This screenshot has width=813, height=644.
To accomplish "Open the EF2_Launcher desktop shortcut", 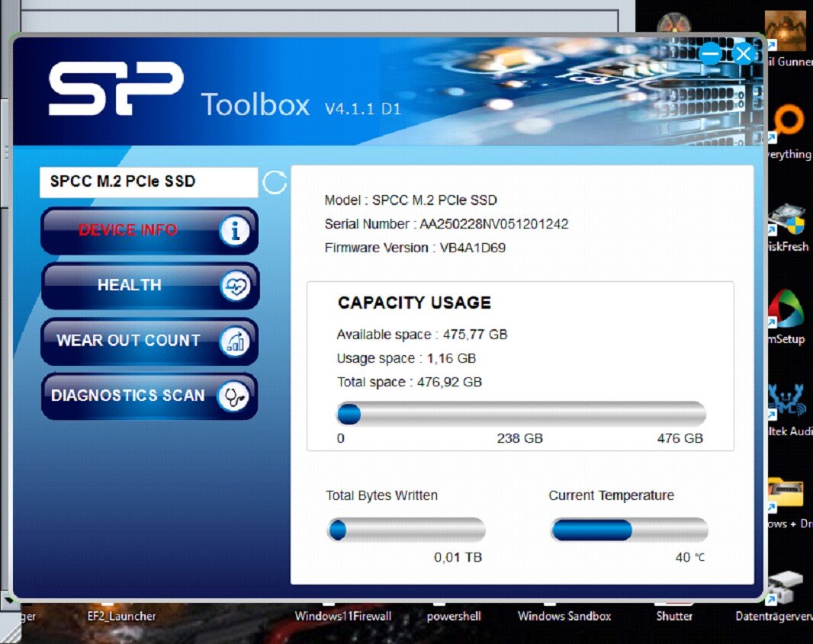I will point(121,616).
